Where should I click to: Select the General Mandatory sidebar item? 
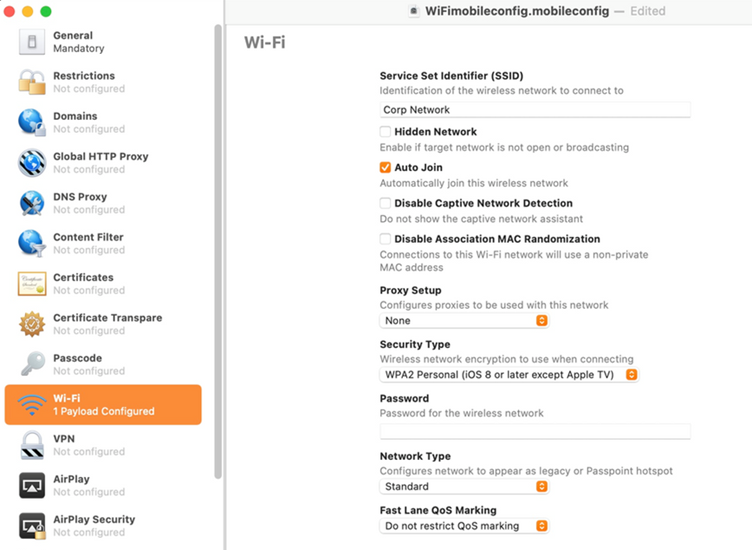103,42
